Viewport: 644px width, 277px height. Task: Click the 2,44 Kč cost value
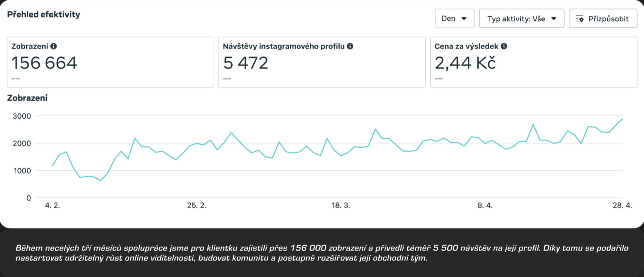point(465,63)
